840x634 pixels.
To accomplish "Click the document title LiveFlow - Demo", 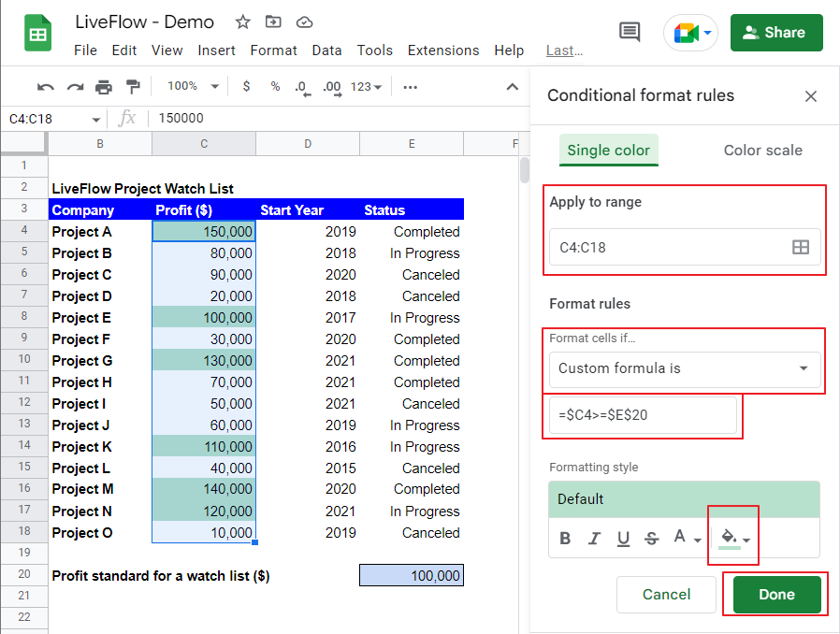I will tap(144, 22).
